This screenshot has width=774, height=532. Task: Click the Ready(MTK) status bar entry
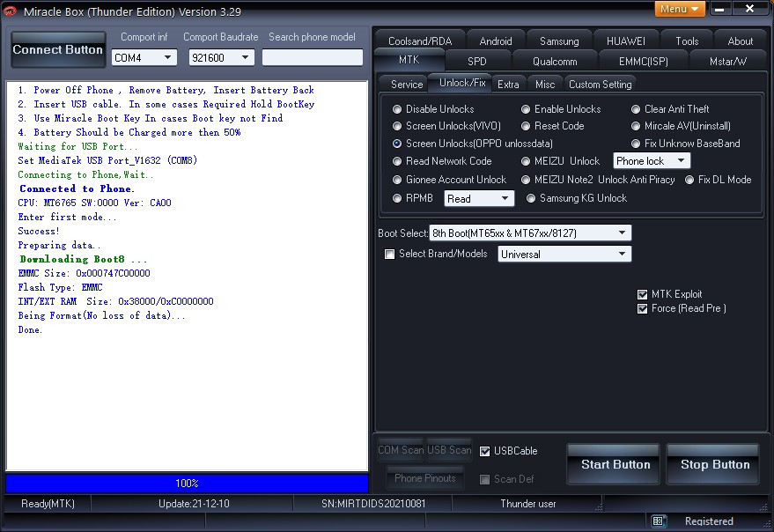click(x=48, y=504)
